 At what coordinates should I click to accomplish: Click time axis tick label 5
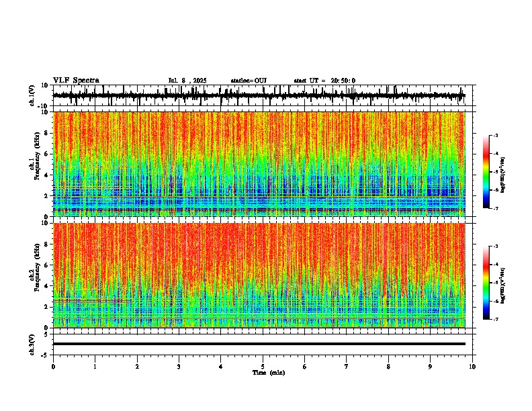click(263, 367)
